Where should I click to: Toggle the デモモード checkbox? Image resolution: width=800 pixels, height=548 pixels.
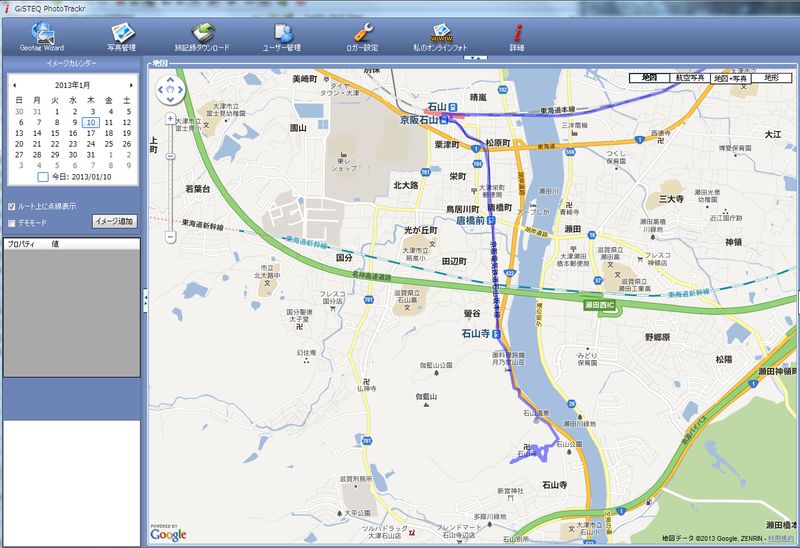[x=12, y=223]
